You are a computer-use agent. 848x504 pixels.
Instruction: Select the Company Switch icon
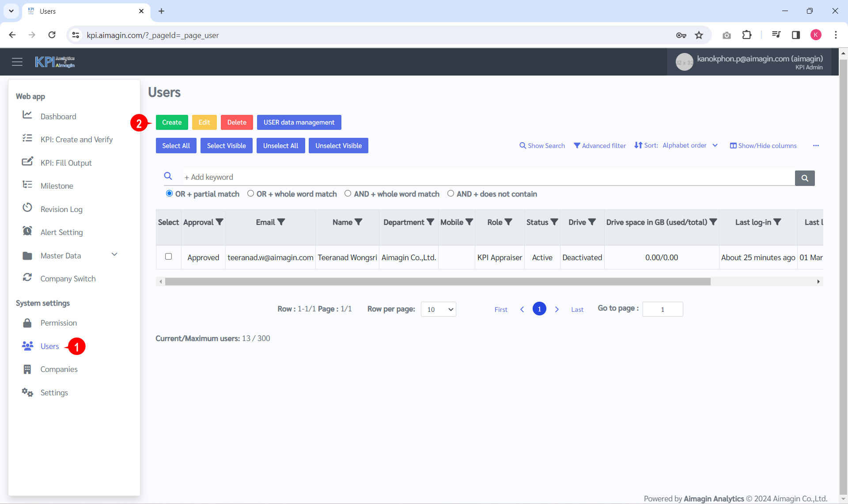(27, 277)
